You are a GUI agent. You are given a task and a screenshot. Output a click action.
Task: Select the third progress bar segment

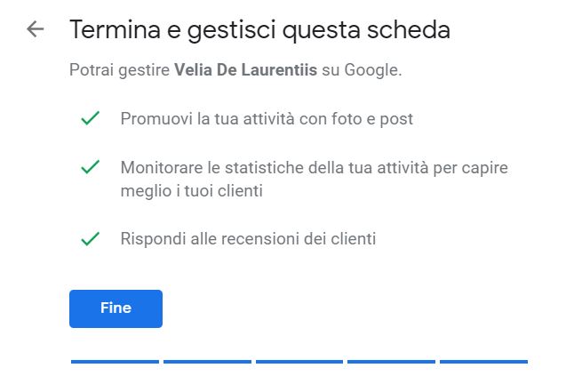(x=299, y=362)
